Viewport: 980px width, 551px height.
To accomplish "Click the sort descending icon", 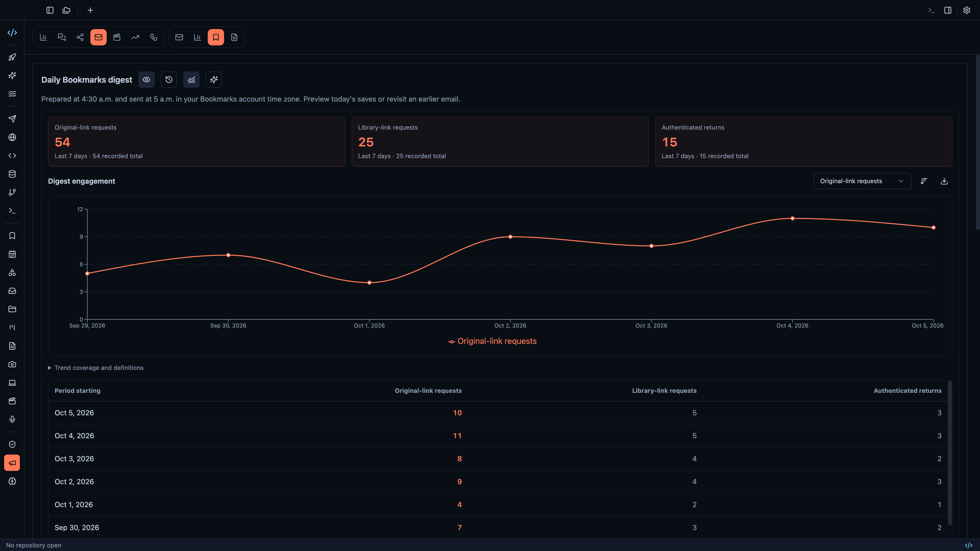I will tap(924, 181).
